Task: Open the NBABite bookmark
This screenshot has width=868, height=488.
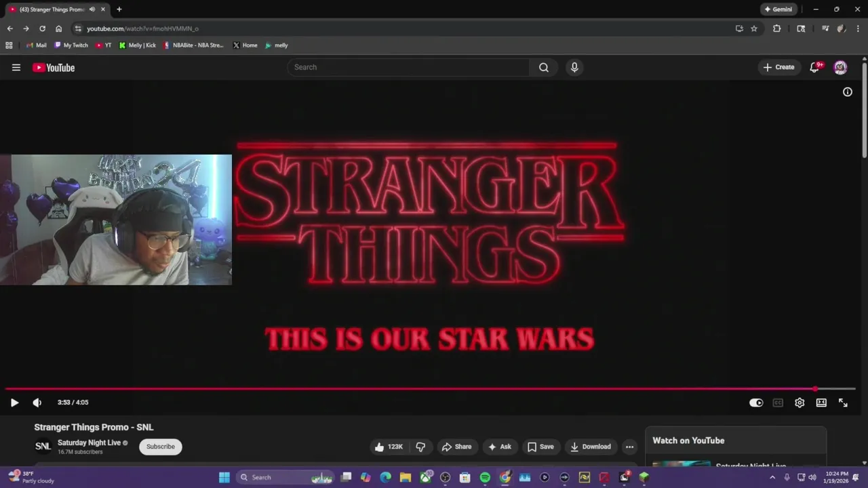Action: (193, 45)
